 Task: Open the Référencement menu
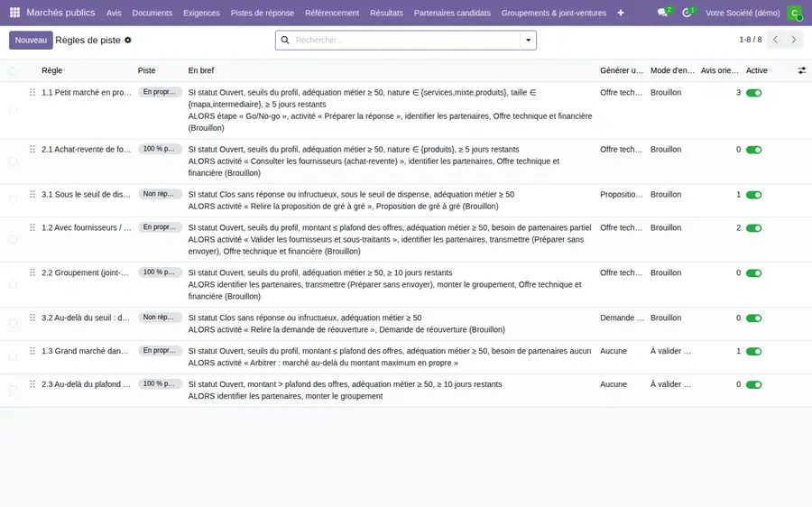pyautogui.click(x=332, y=13)
